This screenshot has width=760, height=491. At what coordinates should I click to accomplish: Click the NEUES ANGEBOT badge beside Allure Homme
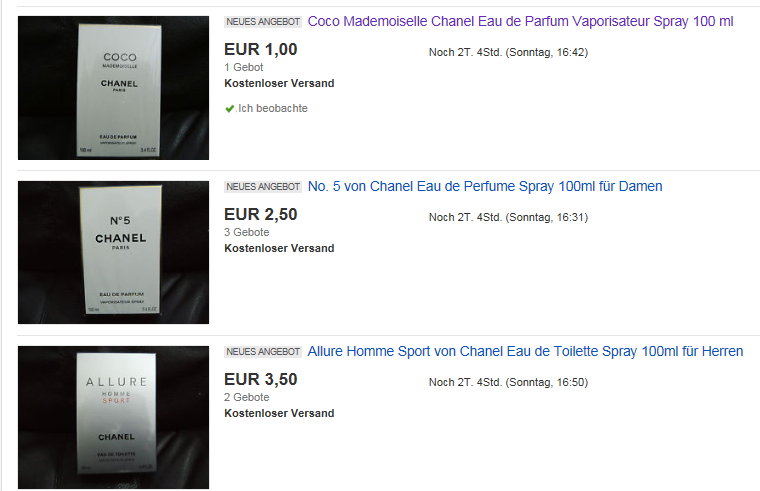coord(263,351)
